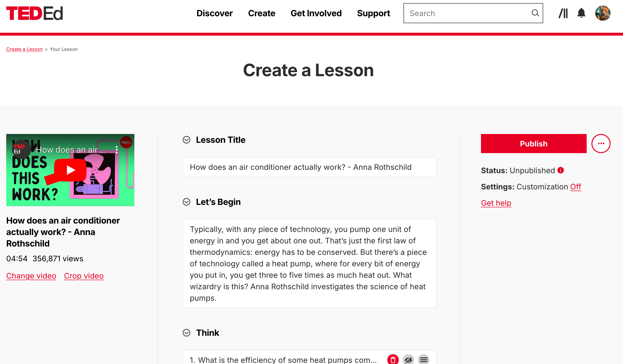Image resolution: width=623 pixels, height=364 pixels.
Task: Play the air conditioner video thumbnail
Action: coord(70,170)
